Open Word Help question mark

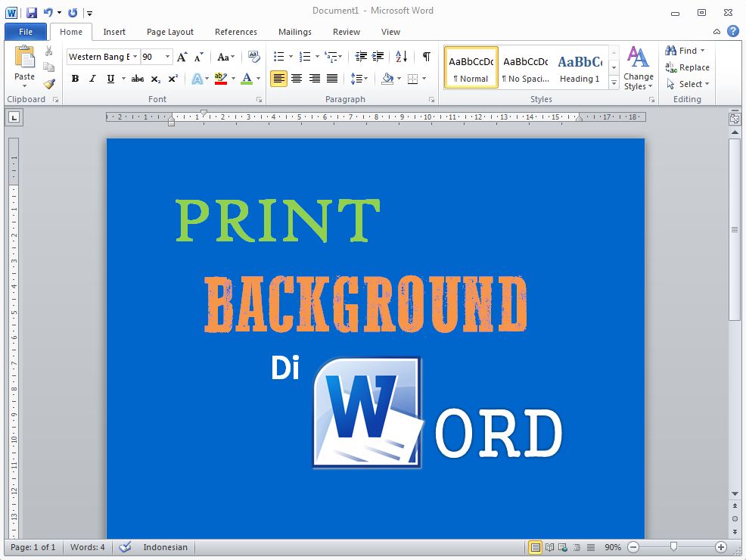pos(733,31)
